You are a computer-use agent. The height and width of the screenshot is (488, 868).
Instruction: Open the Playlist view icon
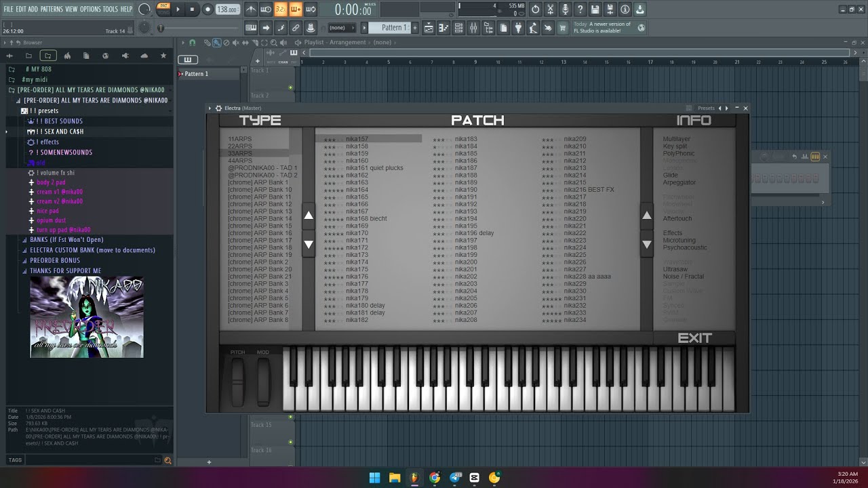pos(429,28)
